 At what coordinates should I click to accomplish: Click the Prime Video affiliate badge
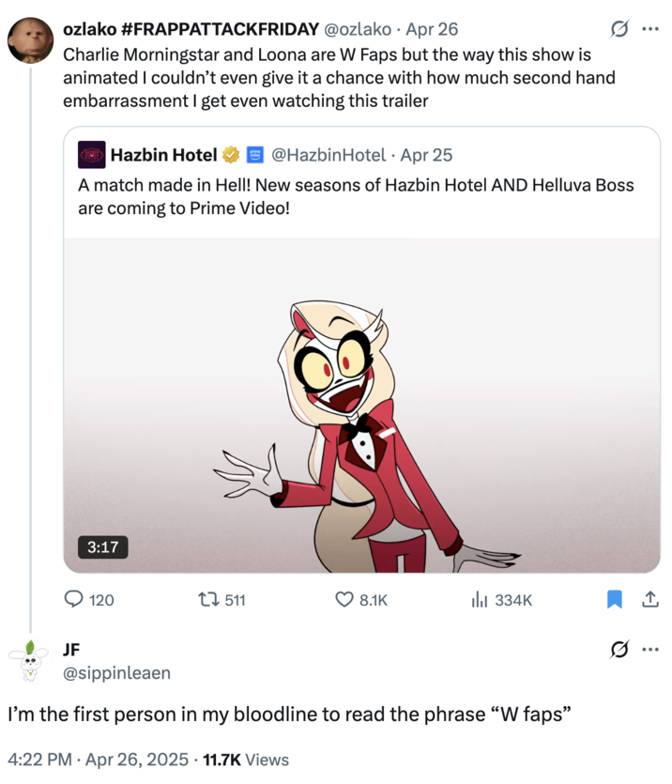[x=255, y=155]
